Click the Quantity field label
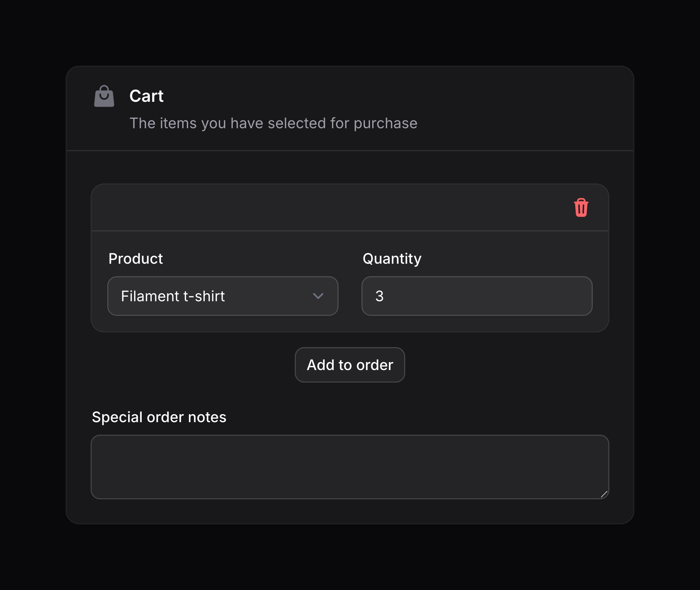This screenshot has height=590, width=700. tap(392, 259)
